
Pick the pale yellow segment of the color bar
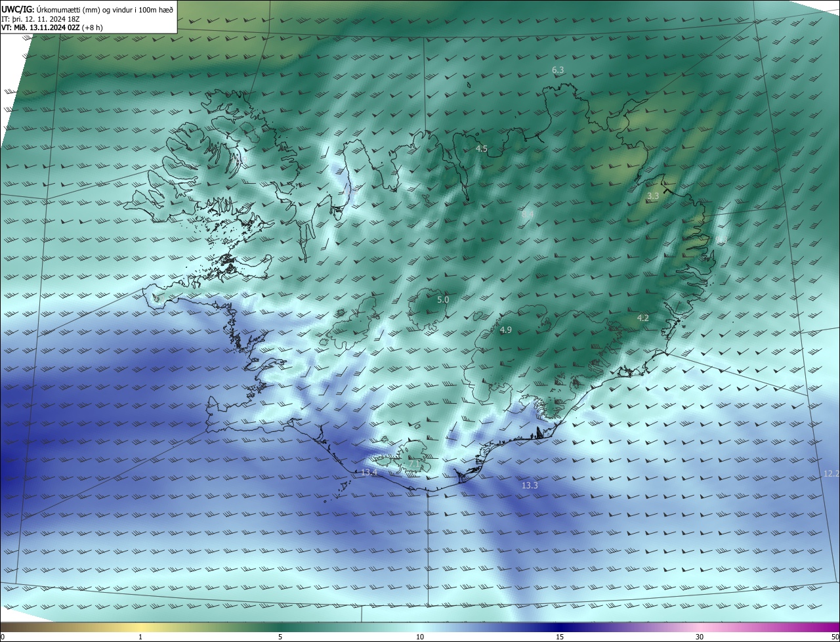click(140, 627)
